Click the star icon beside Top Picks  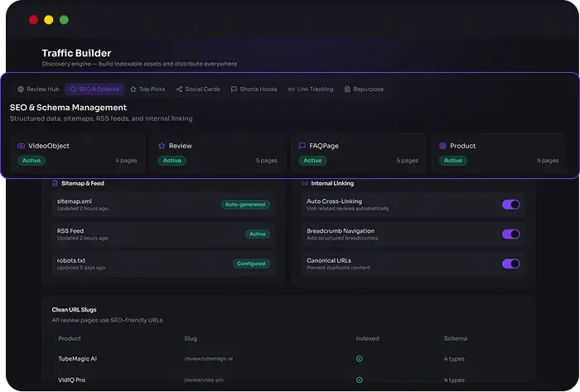coord(133,90)
